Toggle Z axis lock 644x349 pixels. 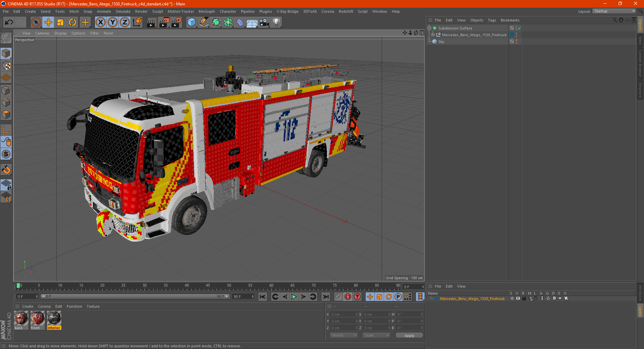tap(125, 22)
